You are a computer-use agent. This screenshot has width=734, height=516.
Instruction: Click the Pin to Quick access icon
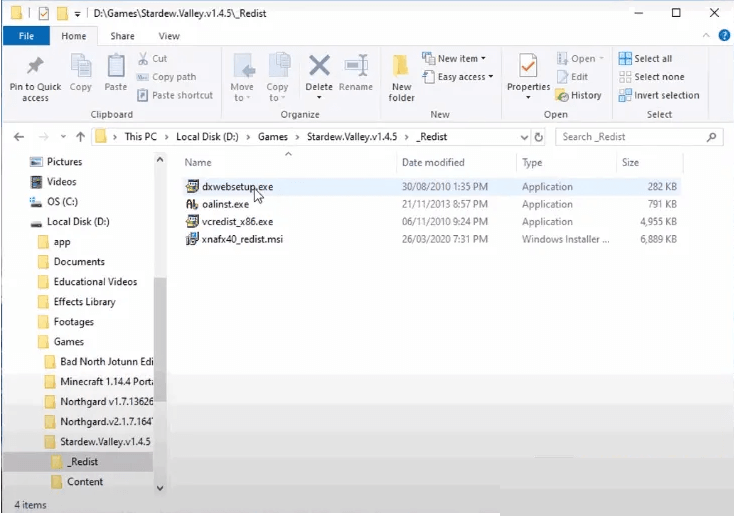point(35,66)
